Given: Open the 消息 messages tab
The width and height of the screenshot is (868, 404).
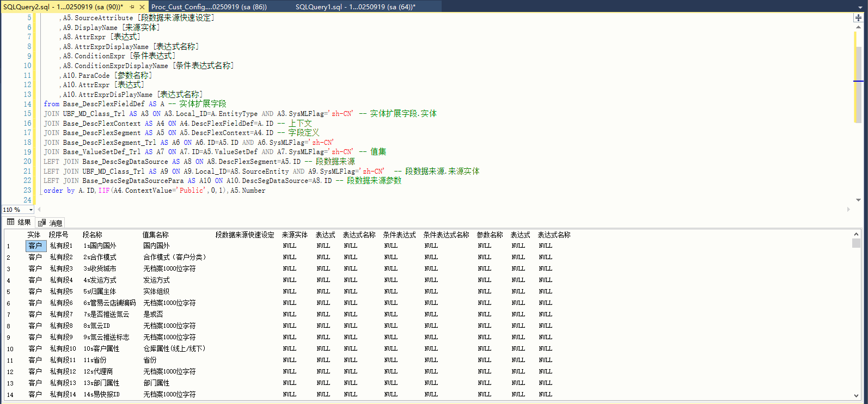Looking at the screenshot, I should (51, 223).
